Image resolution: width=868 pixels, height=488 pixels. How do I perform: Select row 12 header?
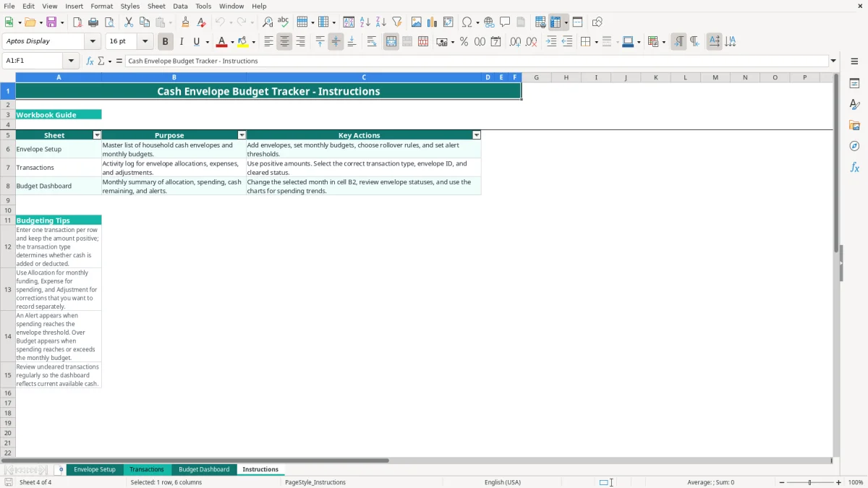click(x=8, y=247)
